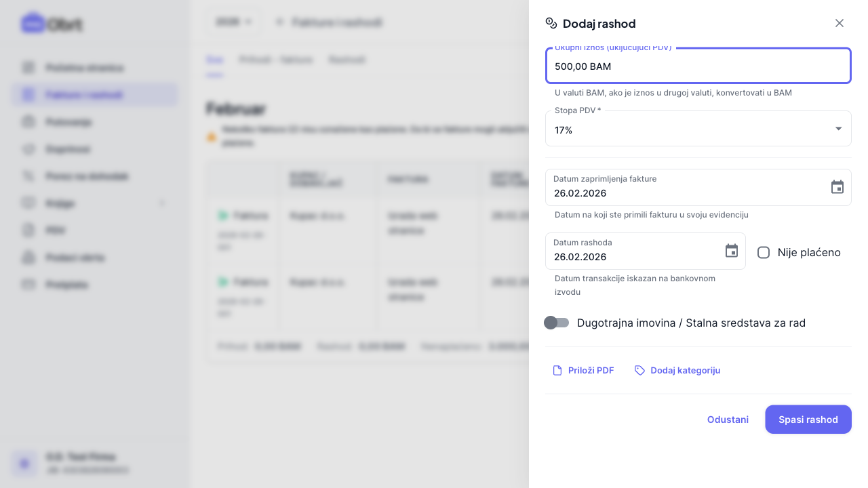Click Odustani to cancel
This screenshot has width=868, height=488.
coord(728,420)
